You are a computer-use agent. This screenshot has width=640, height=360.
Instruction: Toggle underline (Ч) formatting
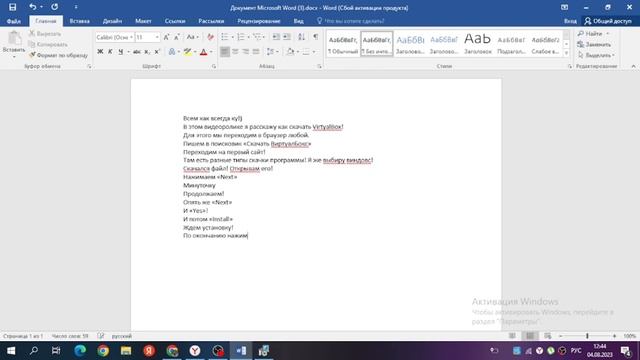(120, 52)
